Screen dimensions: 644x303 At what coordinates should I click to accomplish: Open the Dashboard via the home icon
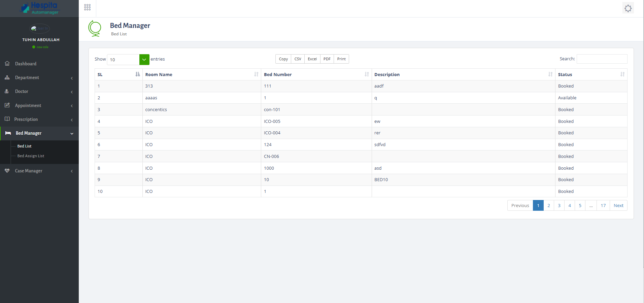7,63
